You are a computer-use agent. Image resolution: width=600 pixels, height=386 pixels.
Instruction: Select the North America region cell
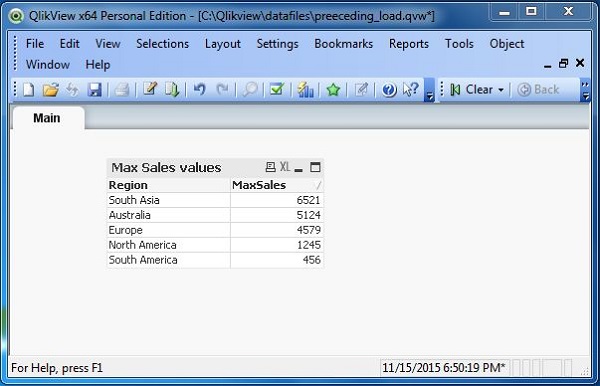tap(168, 245)
